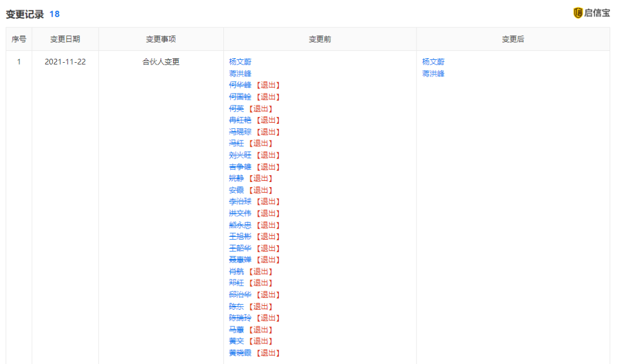Click the 启信宝 shield logo icon
This screenshot has height=364, width=617.
click(577, 13)
